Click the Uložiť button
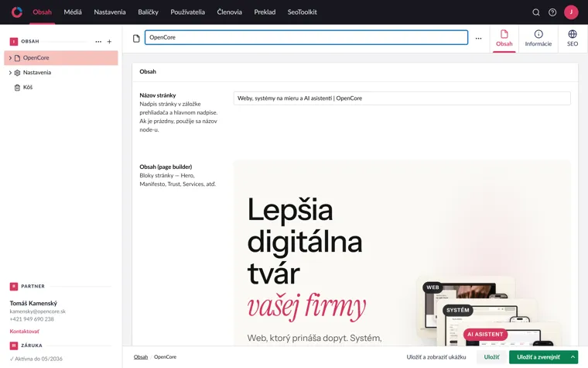 491,357
